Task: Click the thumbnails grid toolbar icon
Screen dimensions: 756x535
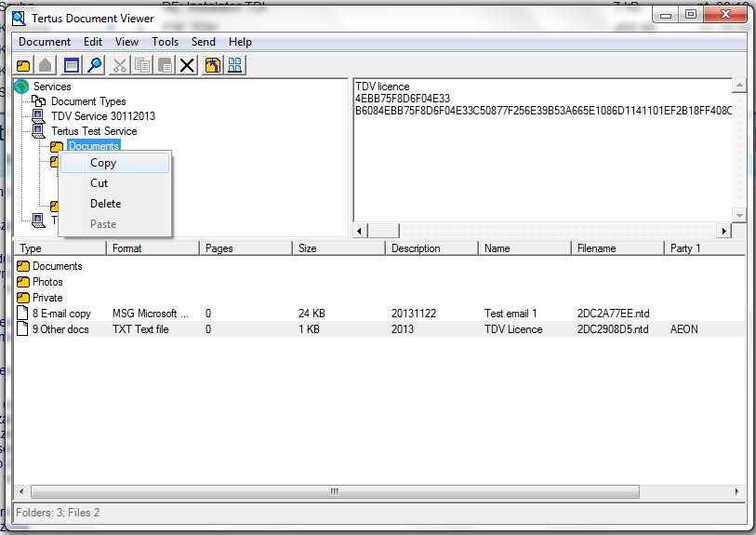Action: [x=235, y=65]
